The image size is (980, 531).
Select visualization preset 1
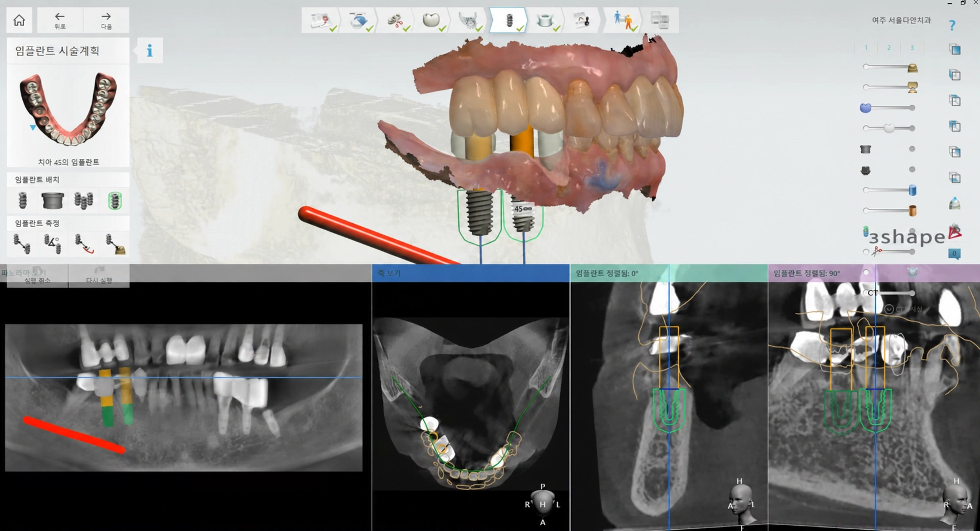[x=866, y=48]
